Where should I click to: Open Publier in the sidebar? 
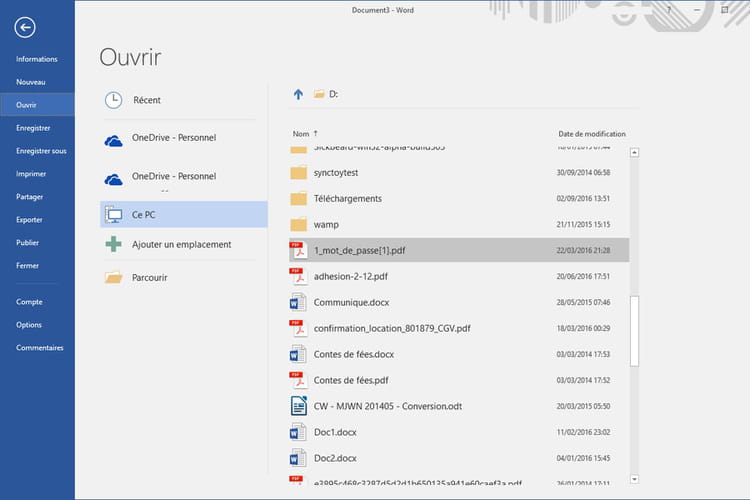[27, 243]
